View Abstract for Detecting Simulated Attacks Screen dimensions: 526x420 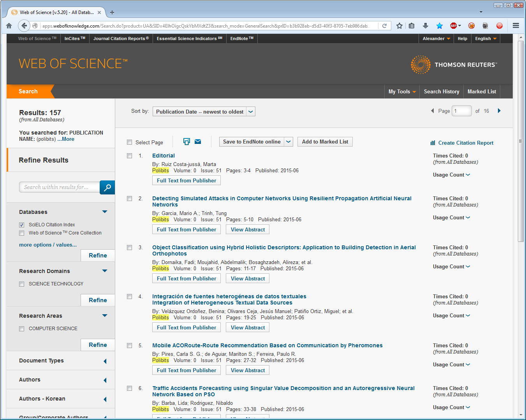pos(248,229)
